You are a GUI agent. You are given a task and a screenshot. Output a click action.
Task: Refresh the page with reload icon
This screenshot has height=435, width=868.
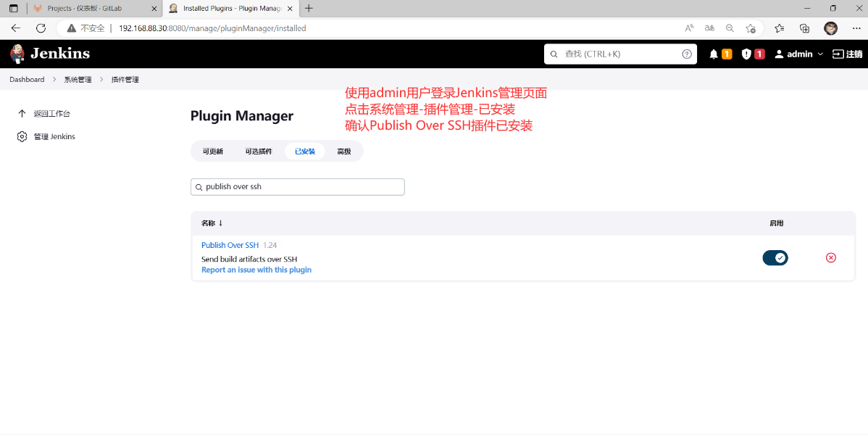[41, 28]
